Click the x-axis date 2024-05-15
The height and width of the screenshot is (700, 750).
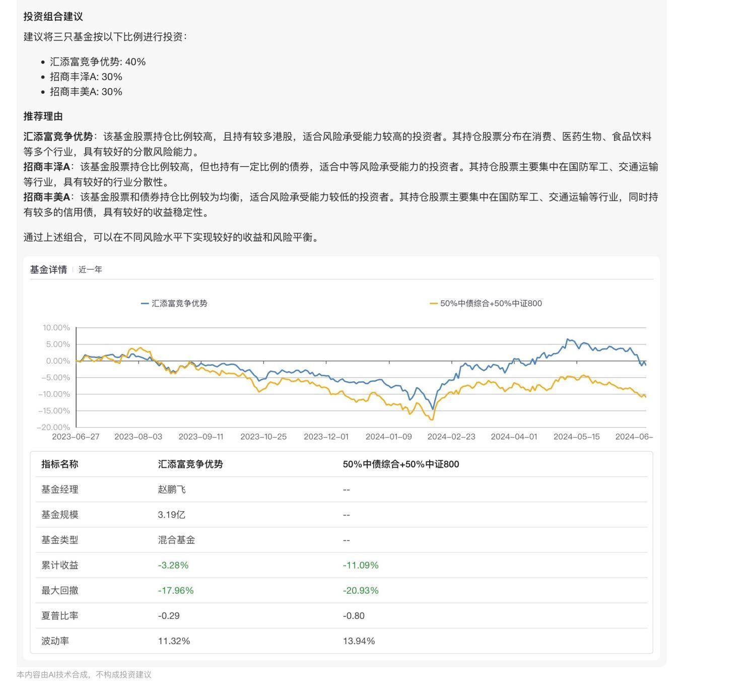click(577, 437)
